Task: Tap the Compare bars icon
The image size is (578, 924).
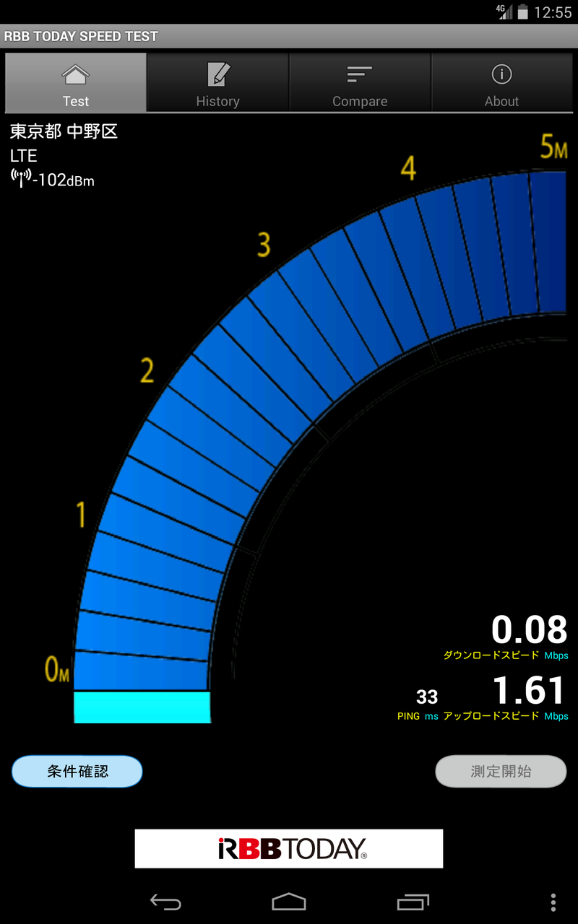Action: pyautogui.click(x=359, y=74)
